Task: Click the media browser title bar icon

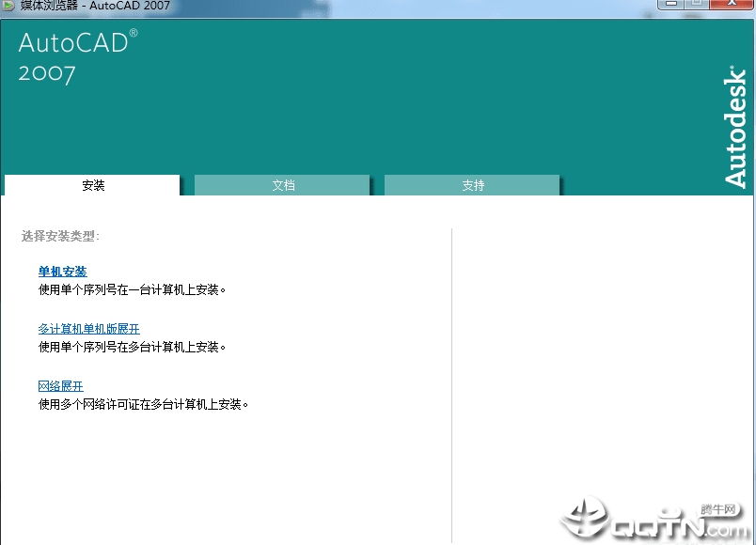Action: (x=8, y=6)
